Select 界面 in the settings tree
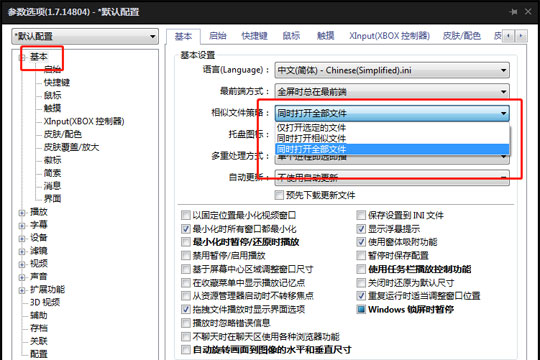This screenshot has height=360, width=540. click(x=52, y=198)
